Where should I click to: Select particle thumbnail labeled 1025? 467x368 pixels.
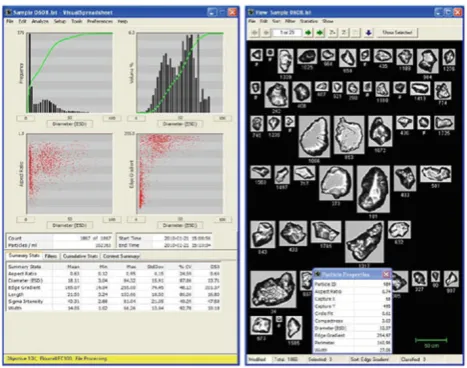pyautogui.click(x=307, y=56)
